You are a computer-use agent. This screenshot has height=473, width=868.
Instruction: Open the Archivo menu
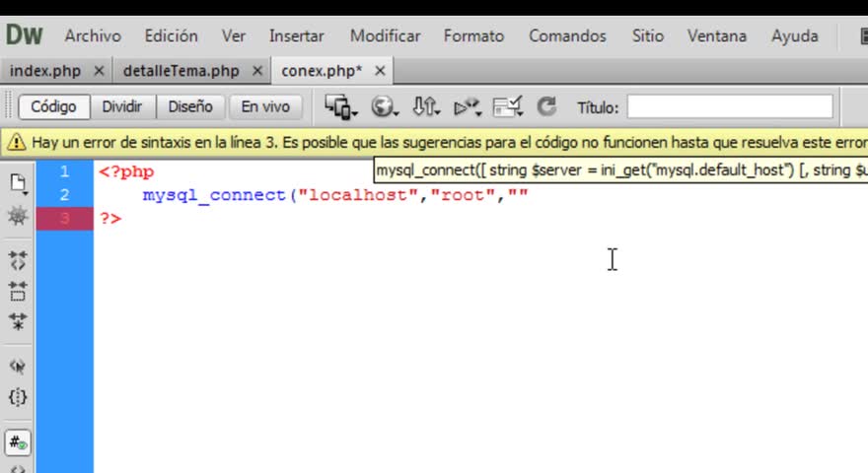coord(93,35)
